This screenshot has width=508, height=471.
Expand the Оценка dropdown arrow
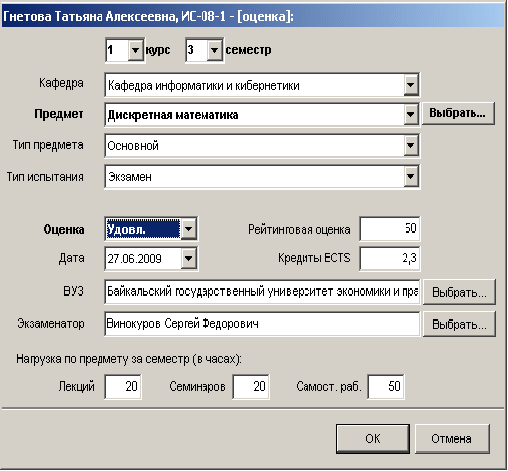(x=189, y=229)
